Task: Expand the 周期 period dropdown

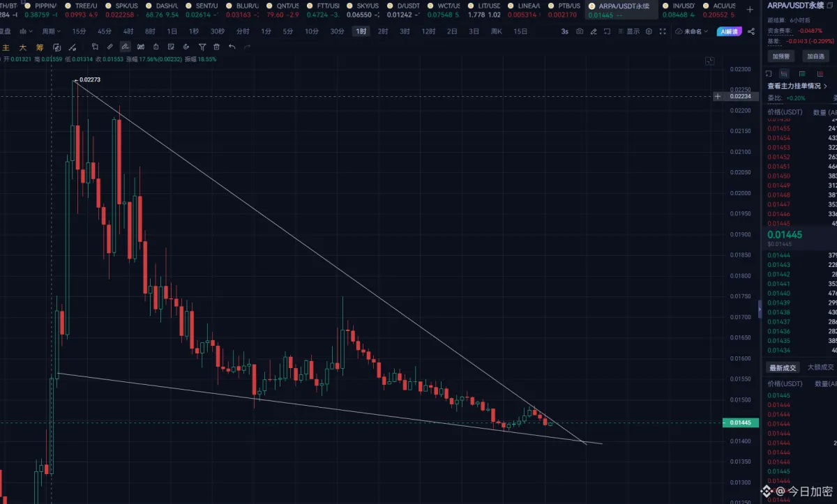Action: [50, 31]
